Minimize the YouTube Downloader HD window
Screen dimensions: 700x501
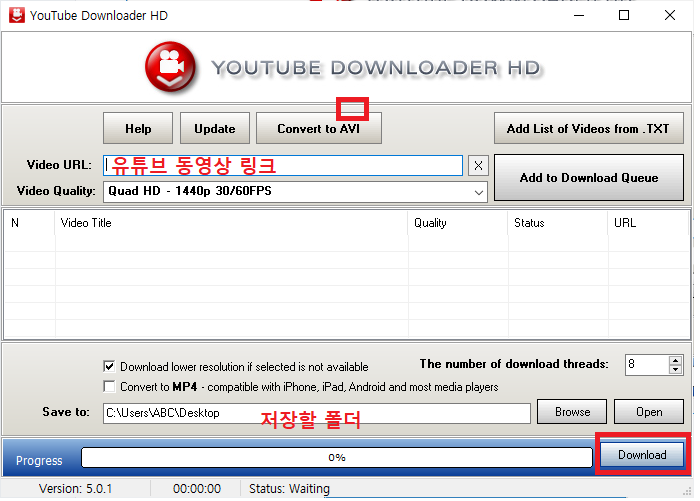click(x=579, y=15)
